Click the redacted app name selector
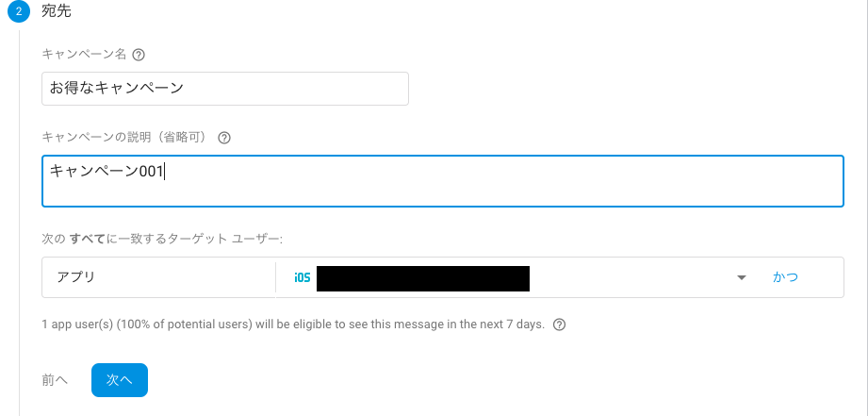This screenshot has height=416, width=868. coord(422,277)
